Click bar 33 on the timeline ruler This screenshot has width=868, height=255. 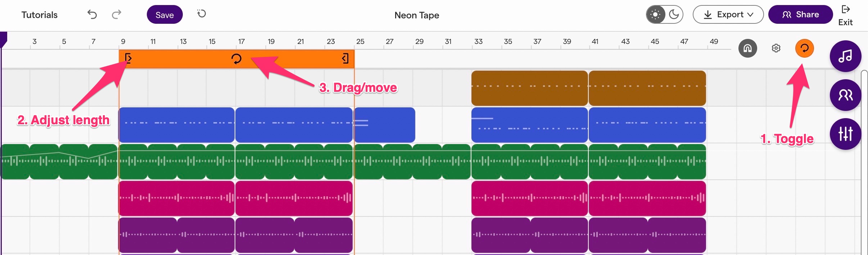pos(478,41)
